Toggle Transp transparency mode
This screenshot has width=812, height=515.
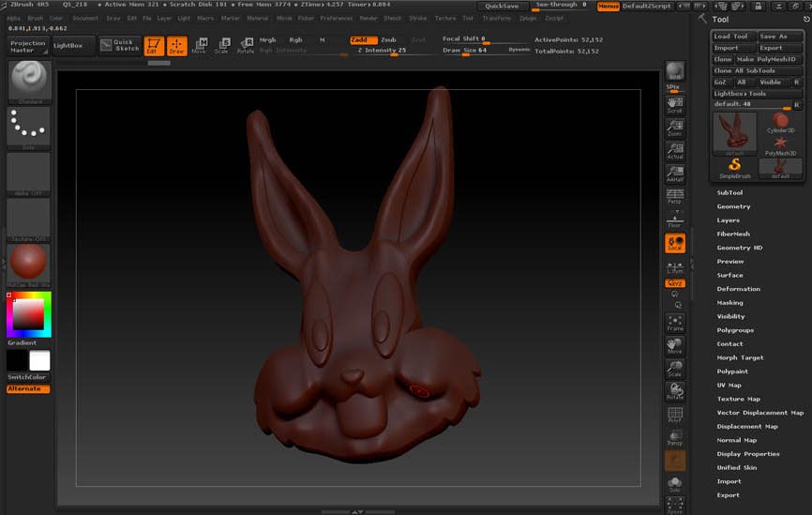(x=675, y=438)
